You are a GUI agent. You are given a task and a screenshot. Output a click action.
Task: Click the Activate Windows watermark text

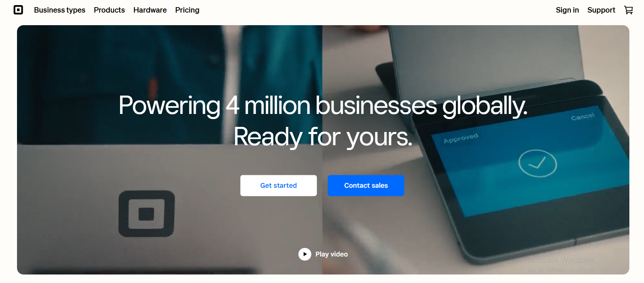click(x=562, y=260)
